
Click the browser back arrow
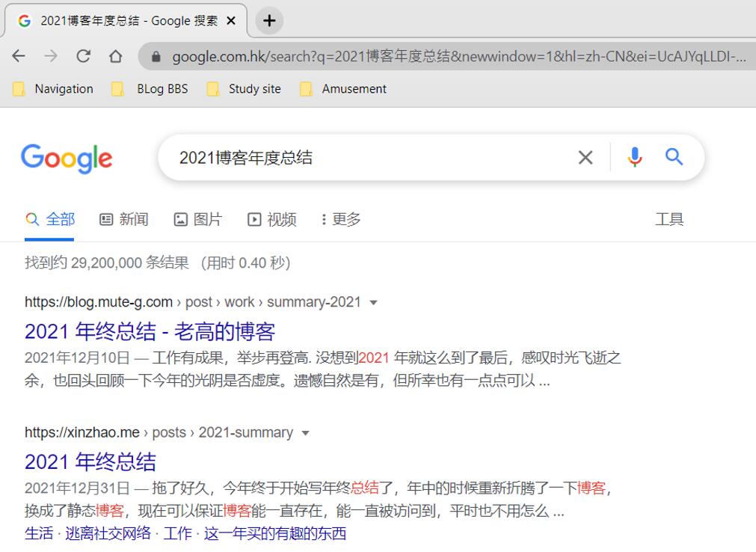pos(19,56)
